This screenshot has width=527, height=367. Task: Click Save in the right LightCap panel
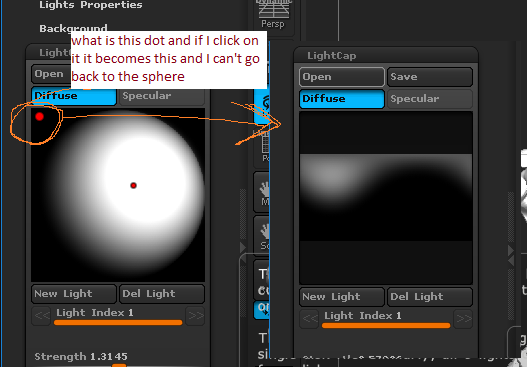coord(430,77)
